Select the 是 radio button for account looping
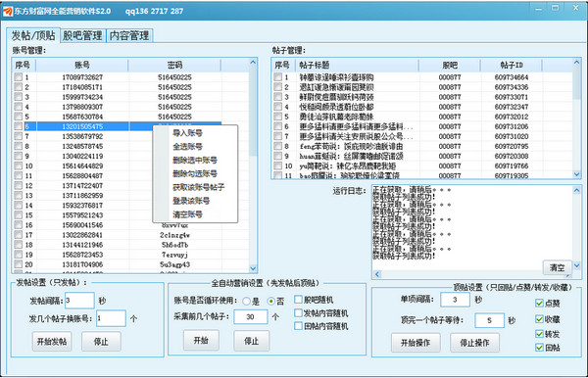This screenshot has width=588, height=378. point(246,301)
